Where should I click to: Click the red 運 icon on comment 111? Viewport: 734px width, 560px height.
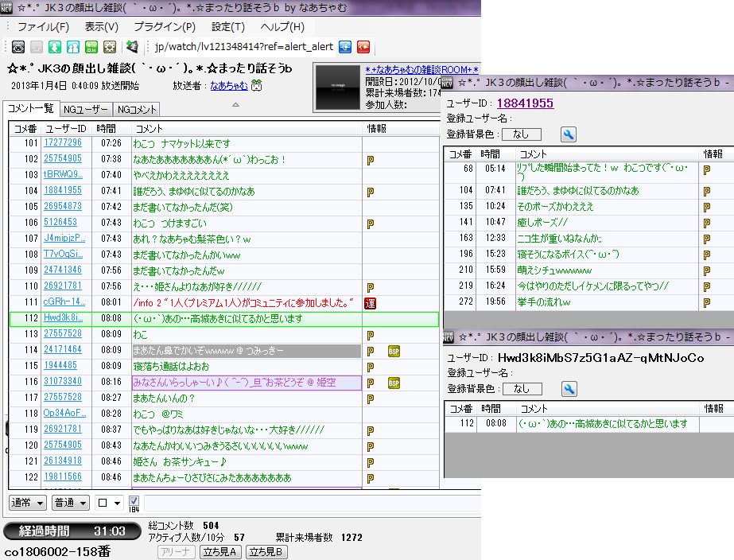click(x=370, y=303)
